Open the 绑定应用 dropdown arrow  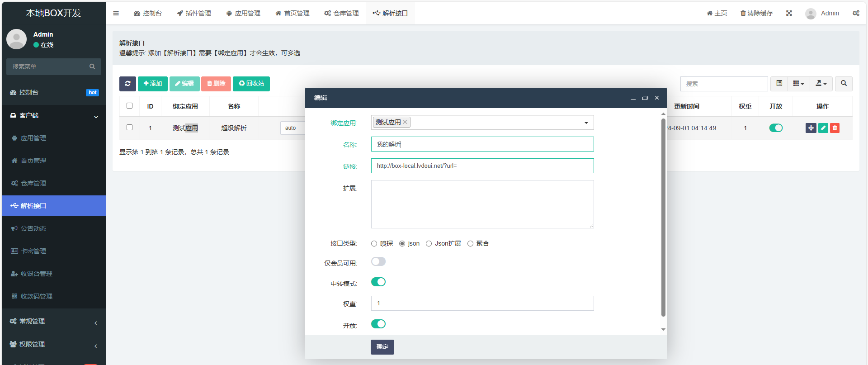coord(586,123)
